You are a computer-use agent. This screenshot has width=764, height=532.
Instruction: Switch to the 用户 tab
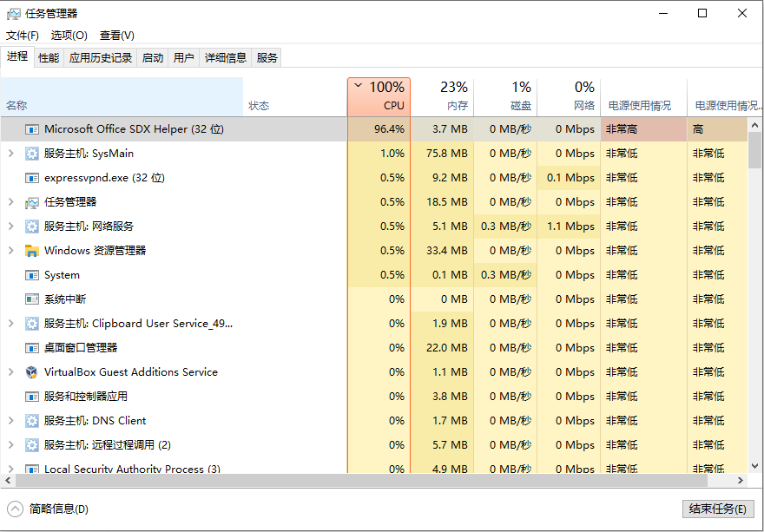point(184,58)
